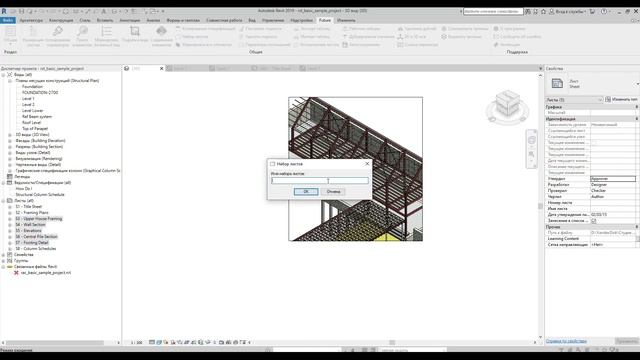Select Top of Parapet view

(35, 129)
